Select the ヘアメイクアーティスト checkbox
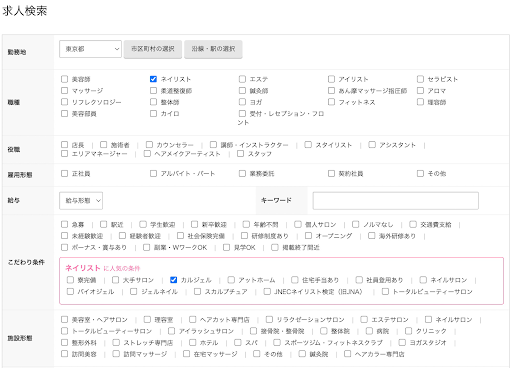512x368 pixels. [147, 153]
